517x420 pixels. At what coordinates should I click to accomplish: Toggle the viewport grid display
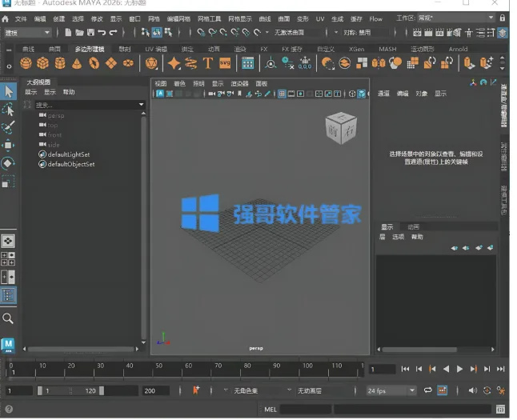[x=282, y=94]
